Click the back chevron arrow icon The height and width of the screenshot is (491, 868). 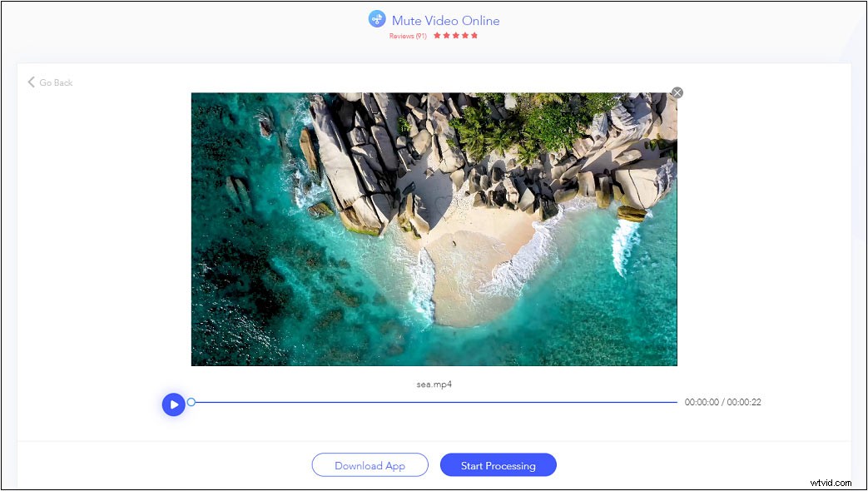[30, 82]
